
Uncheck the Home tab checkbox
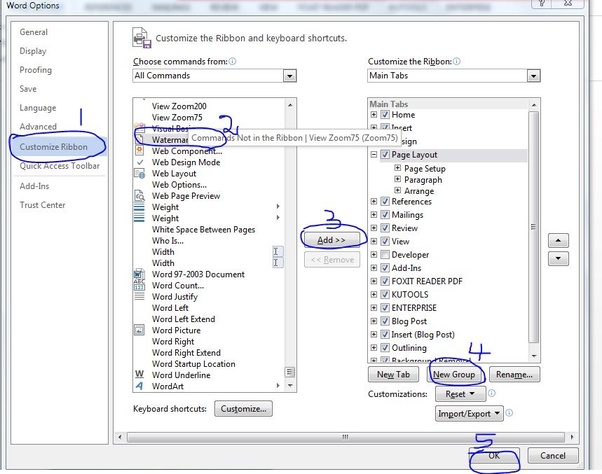point(385,115)
